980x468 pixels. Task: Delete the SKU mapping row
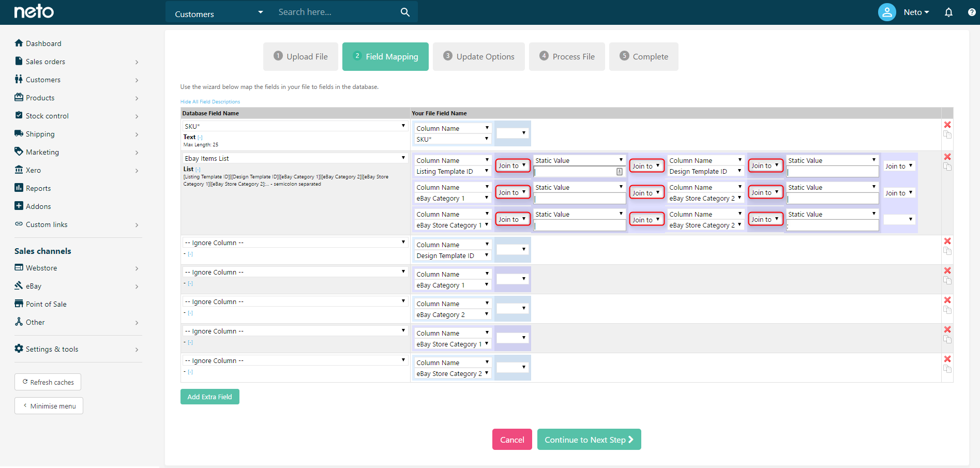[x=947, y=125]
